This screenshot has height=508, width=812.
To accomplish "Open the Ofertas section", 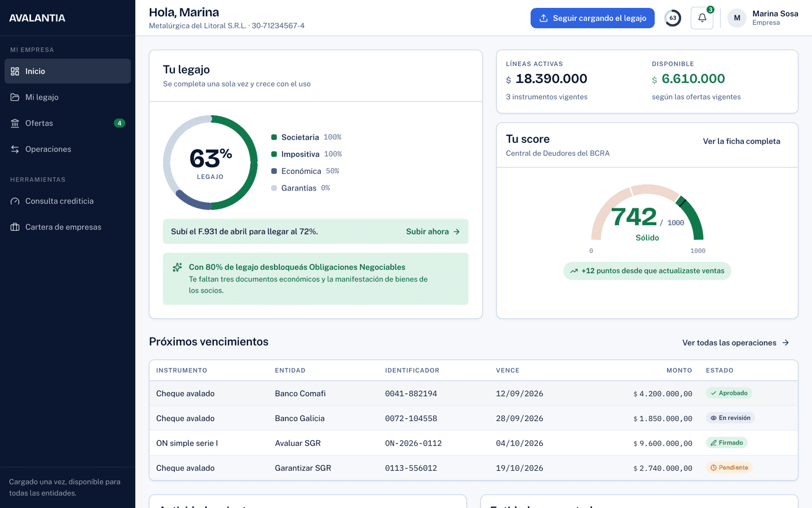I will (68, 123).
